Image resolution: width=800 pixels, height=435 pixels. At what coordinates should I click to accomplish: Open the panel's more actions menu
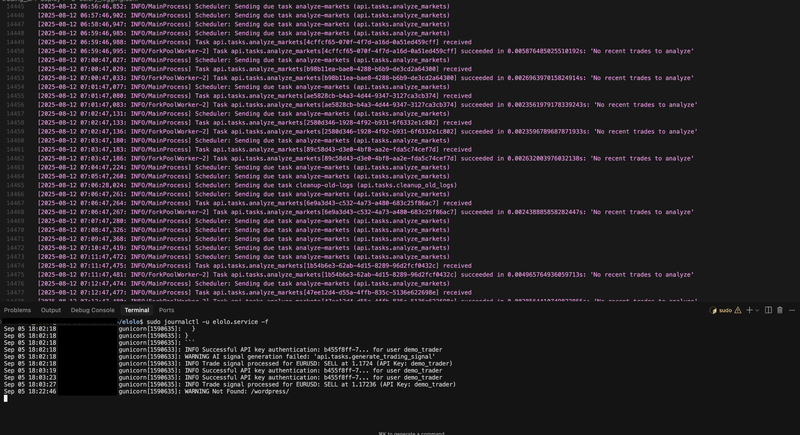tap(792, 310)
